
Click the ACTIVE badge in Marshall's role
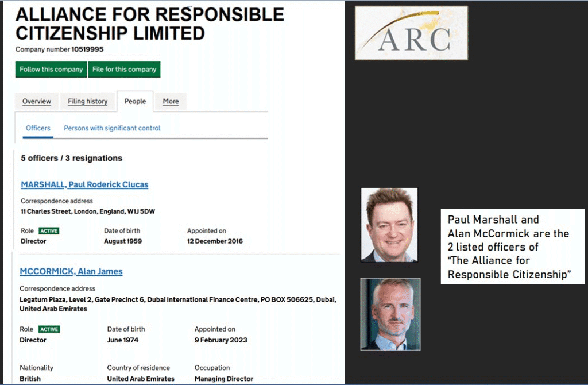click(x=49, y=231)
